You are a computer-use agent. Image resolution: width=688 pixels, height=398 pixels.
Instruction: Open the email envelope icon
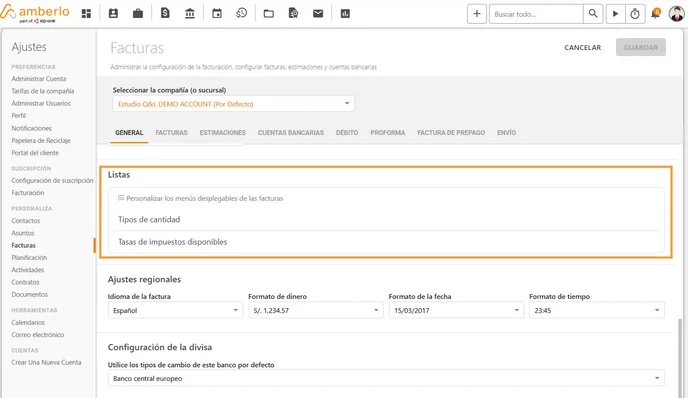point(318,14)
